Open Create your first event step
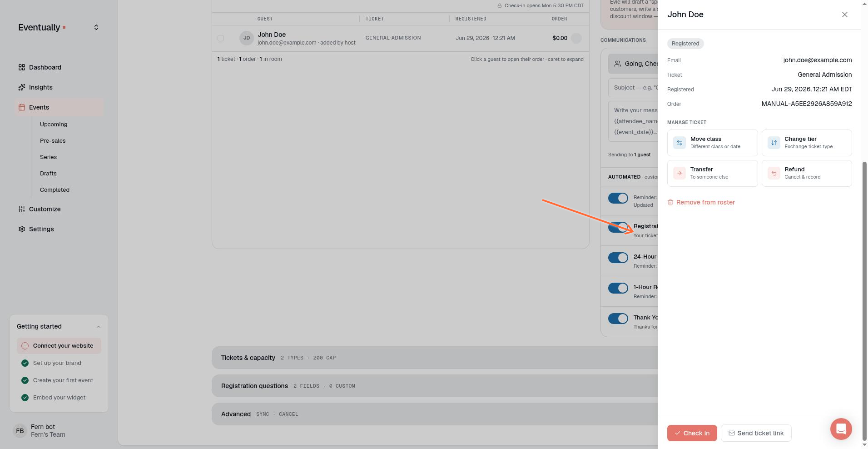The image size is (868, 449). (x=59, y=380)
